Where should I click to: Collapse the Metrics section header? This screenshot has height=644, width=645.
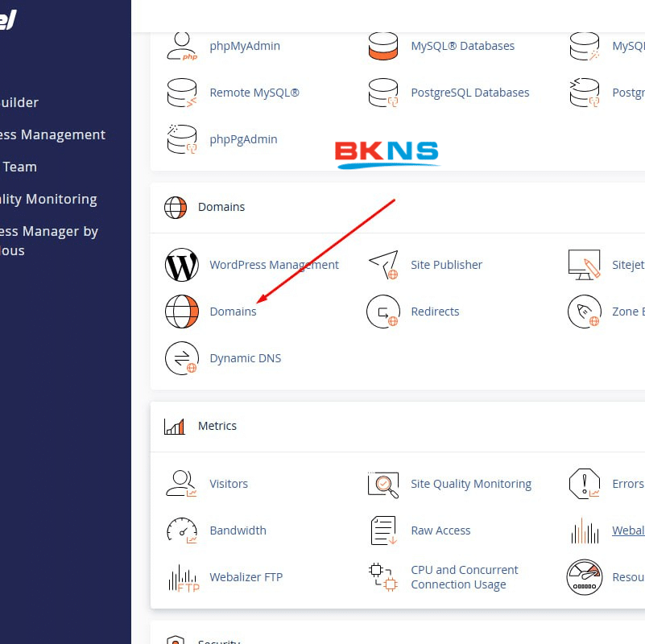tap(217, 426)
